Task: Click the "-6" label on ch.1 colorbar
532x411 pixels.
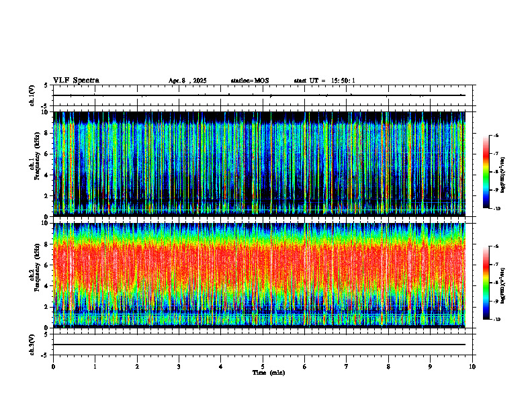Action: coord(496,135)
